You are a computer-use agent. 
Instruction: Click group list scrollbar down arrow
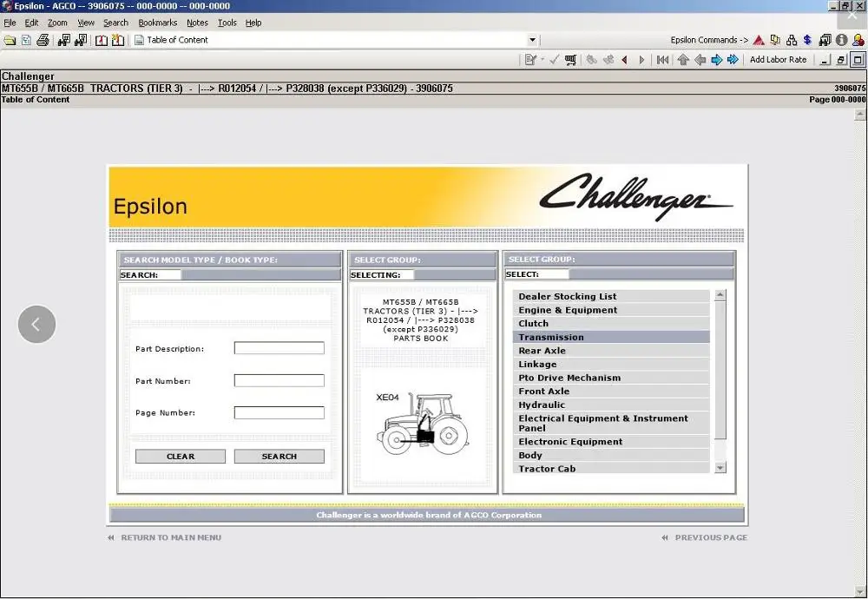[720, 468]
